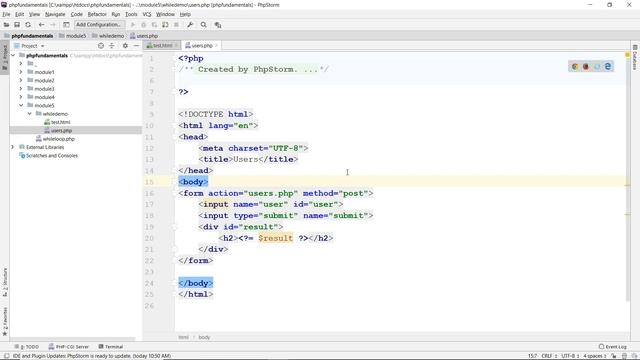The image size is (640, 360).
Task: Click the Search Everywhere magnifier icon
Action: [x=204, y=25]
